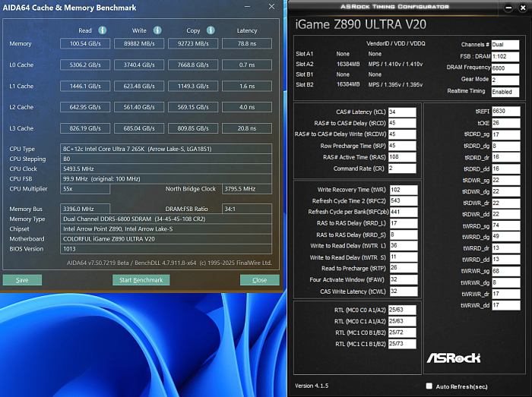Click the Gear Mode value field
This screenshot has height=397, width=532.
[x=505, y=80]
